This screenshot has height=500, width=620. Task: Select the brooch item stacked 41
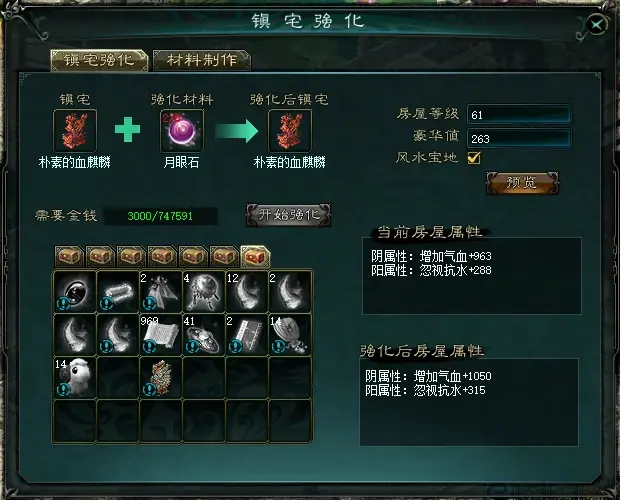tap(204, 334)
